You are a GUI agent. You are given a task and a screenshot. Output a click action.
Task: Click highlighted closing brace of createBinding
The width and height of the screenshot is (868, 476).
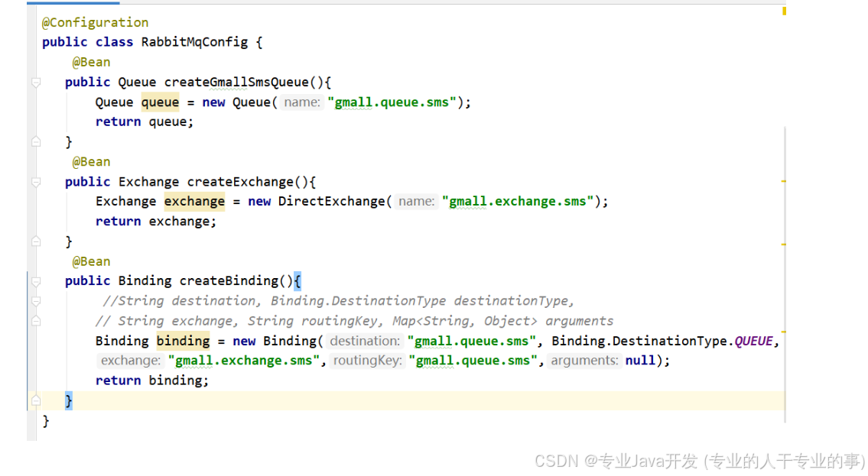coord(69,401)
